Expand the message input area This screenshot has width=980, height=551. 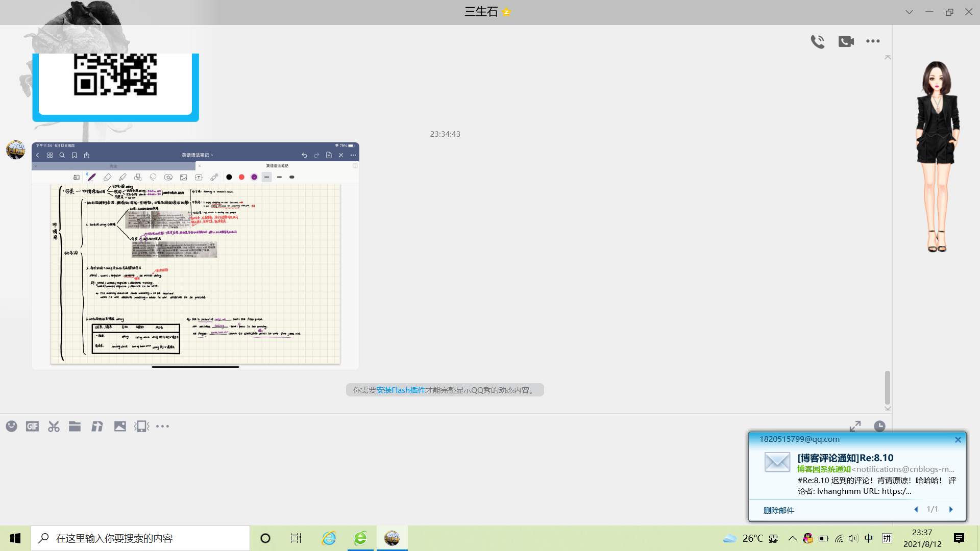coord(855,426)
